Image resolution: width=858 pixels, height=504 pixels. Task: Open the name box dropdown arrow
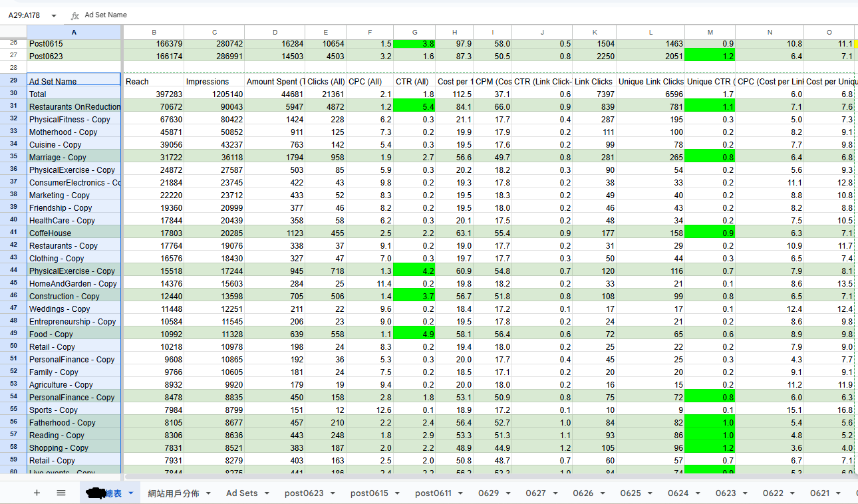(53, 15)
